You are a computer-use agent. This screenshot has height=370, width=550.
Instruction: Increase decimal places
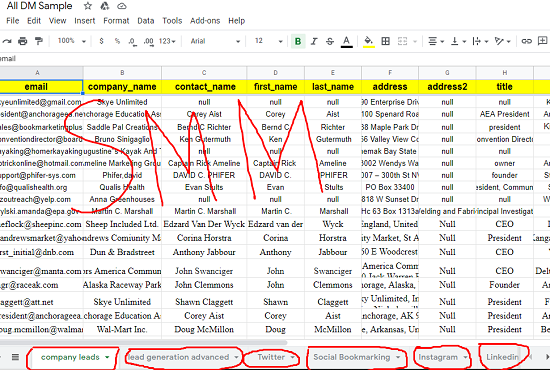point(149,41)
